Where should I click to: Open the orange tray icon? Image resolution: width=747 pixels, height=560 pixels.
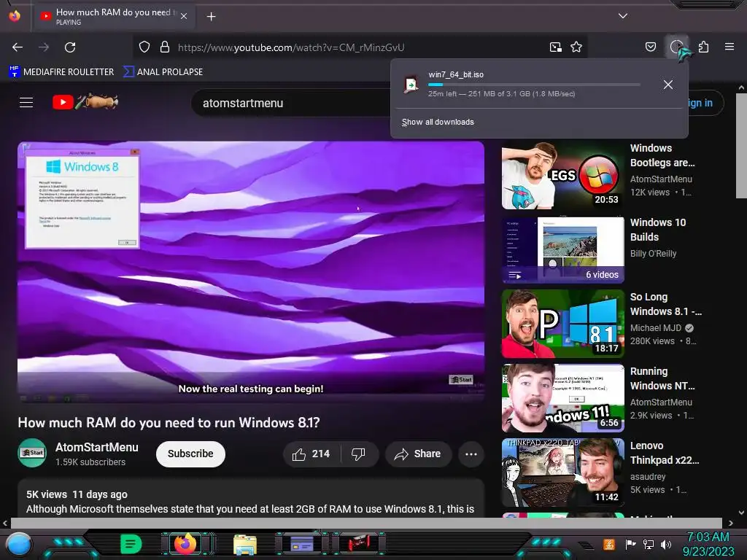click(609, 544)
